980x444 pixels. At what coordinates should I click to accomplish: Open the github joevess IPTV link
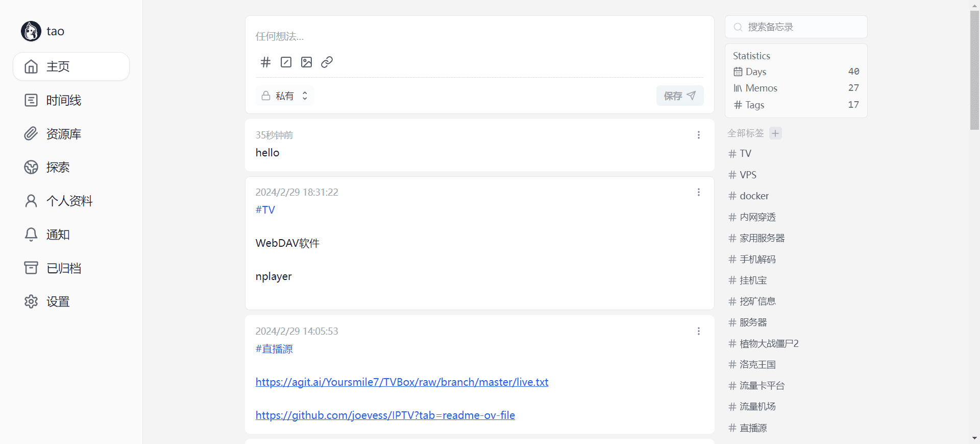coord(385,415)
